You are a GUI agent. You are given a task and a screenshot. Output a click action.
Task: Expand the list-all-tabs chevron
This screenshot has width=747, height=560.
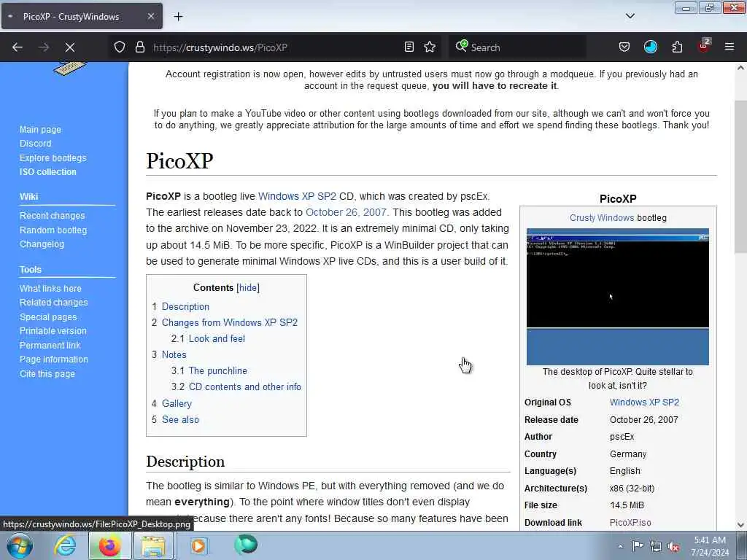tap(630, 16)
